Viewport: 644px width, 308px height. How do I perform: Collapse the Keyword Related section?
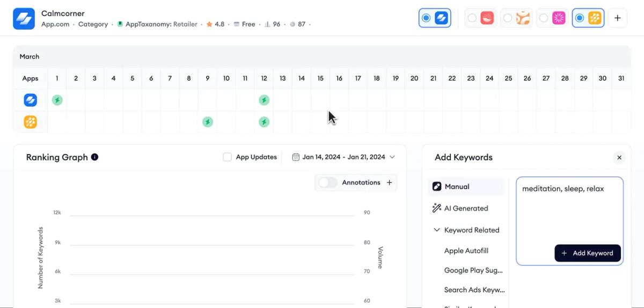click(x=436, y=230)
